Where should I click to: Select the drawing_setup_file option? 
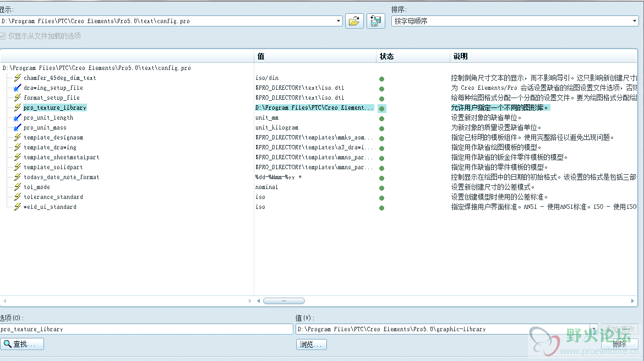click(53, 88)
